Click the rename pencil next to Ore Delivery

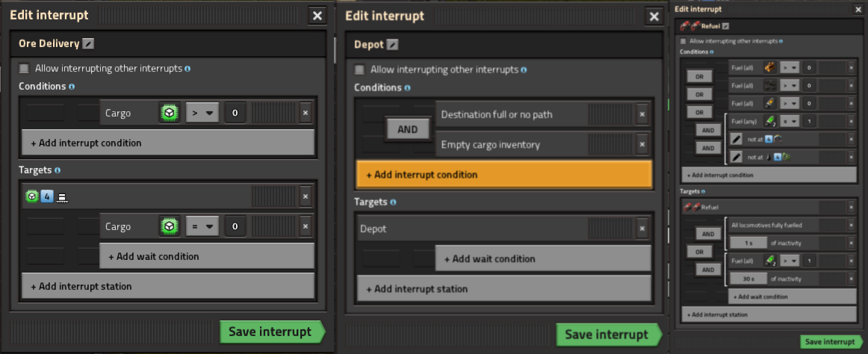click(88, 44)
